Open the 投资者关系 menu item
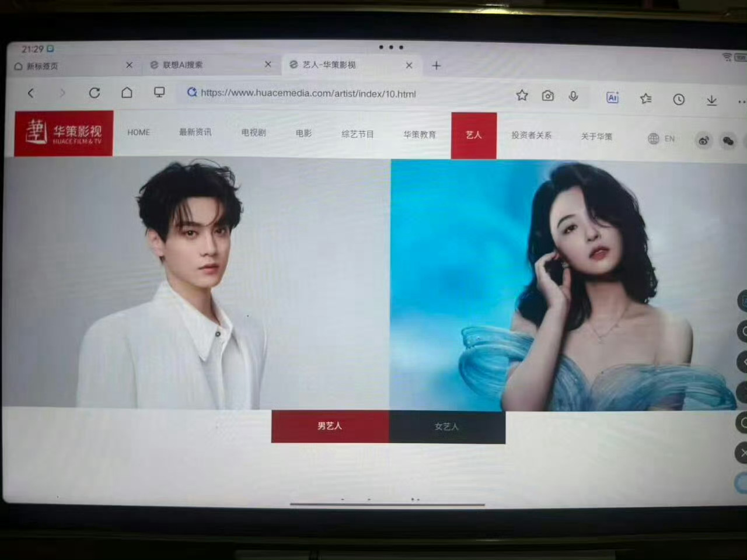Screen dimensions: 747x560 pyautogui.click(x=531, y=135)
